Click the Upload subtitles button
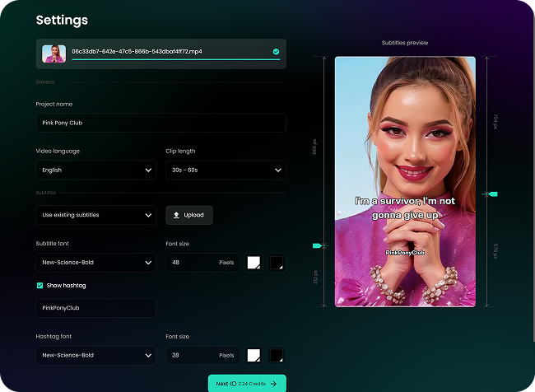The height and width of the screenshot is (392, 535). pos(189,215)
